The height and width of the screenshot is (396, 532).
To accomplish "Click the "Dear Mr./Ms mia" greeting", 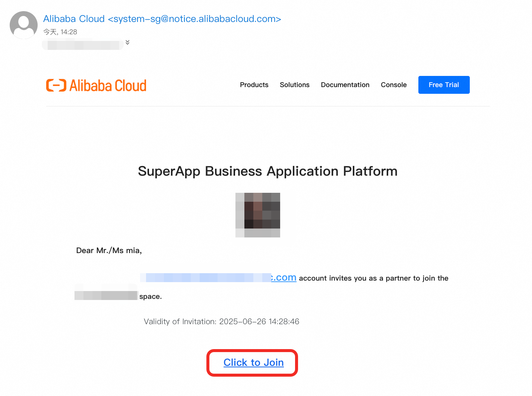I will click(109, 250).
